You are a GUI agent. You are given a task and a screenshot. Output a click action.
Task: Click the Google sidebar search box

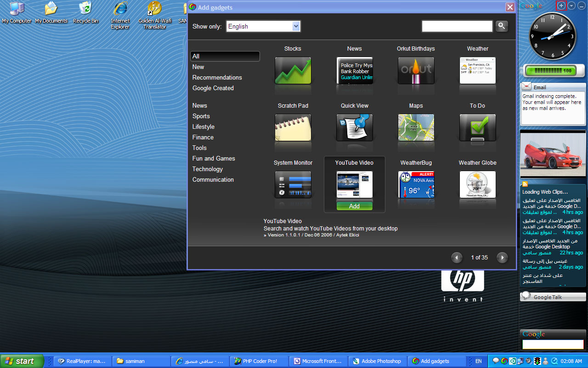[x=553, y=344]
